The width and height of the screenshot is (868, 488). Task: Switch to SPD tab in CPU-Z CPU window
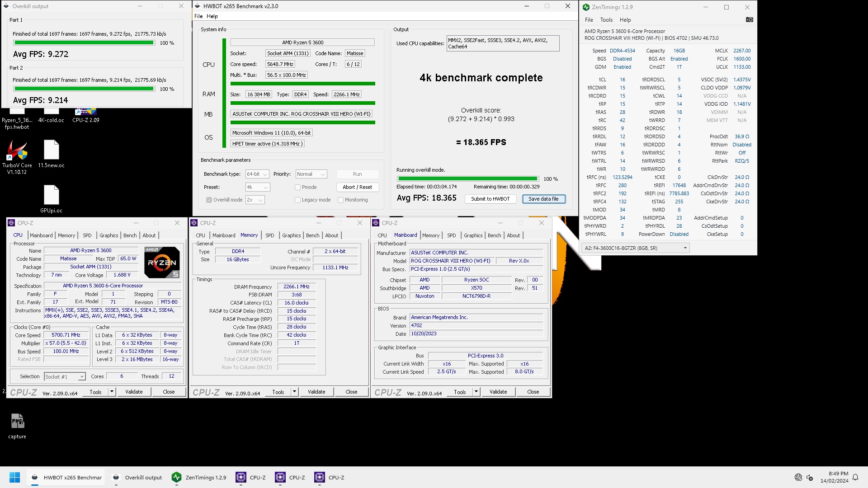click(x=87, y=235)
